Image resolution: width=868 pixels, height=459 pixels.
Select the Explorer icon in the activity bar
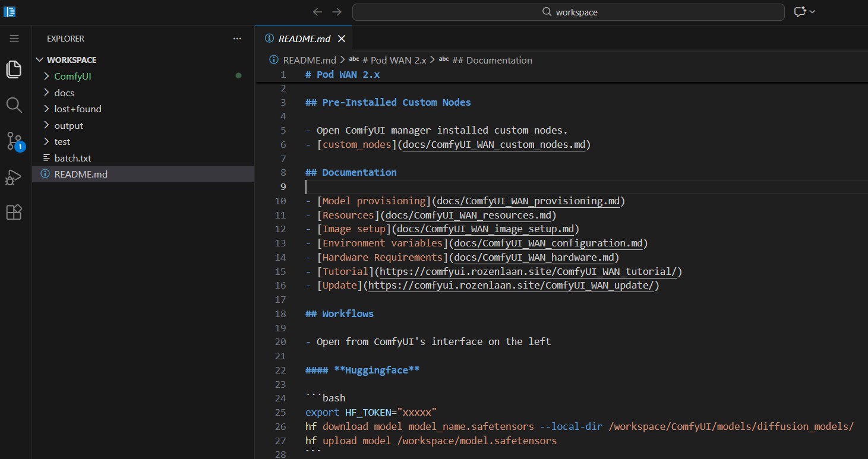[14, 69]
